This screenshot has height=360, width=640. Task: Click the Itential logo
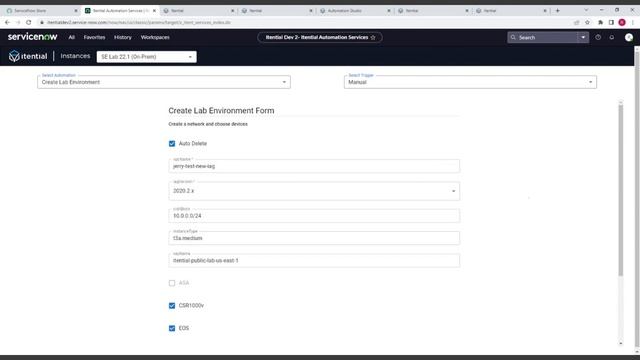click(x=28, y=56)
